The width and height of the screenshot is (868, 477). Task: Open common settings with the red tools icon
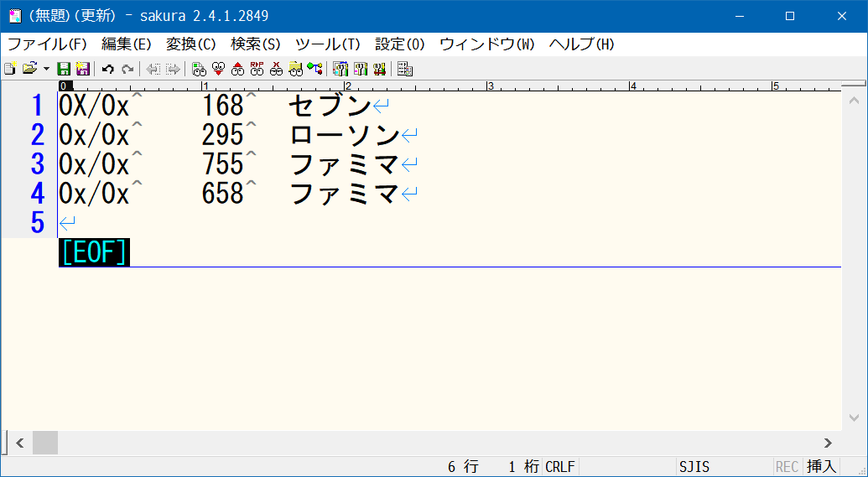click(379, 69)
